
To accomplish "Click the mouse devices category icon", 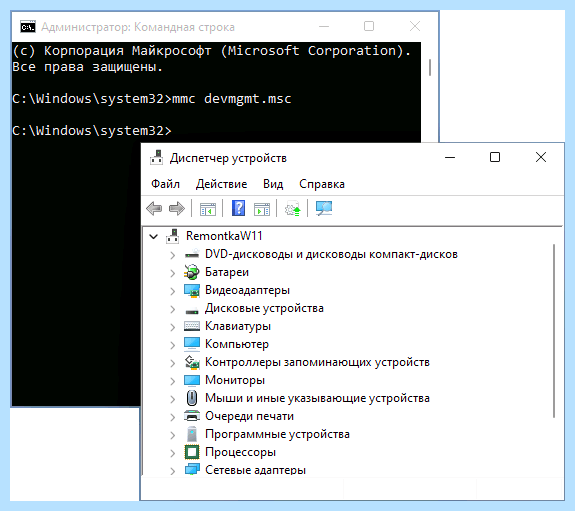I will pos(192,398).
